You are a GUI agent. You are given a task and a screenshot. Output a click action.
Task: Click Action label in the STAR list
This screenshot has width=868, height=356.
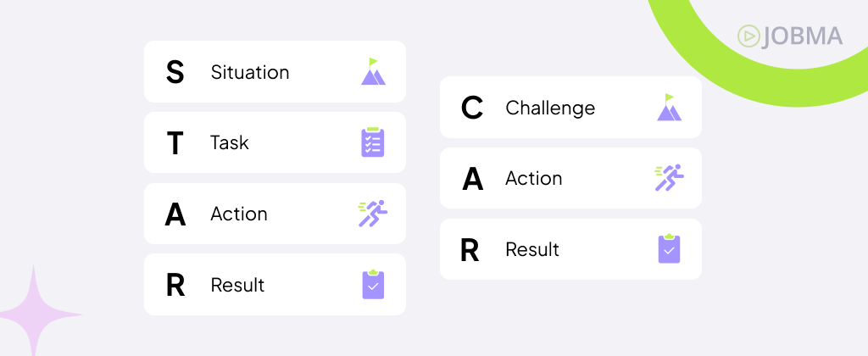click(239, 214)
